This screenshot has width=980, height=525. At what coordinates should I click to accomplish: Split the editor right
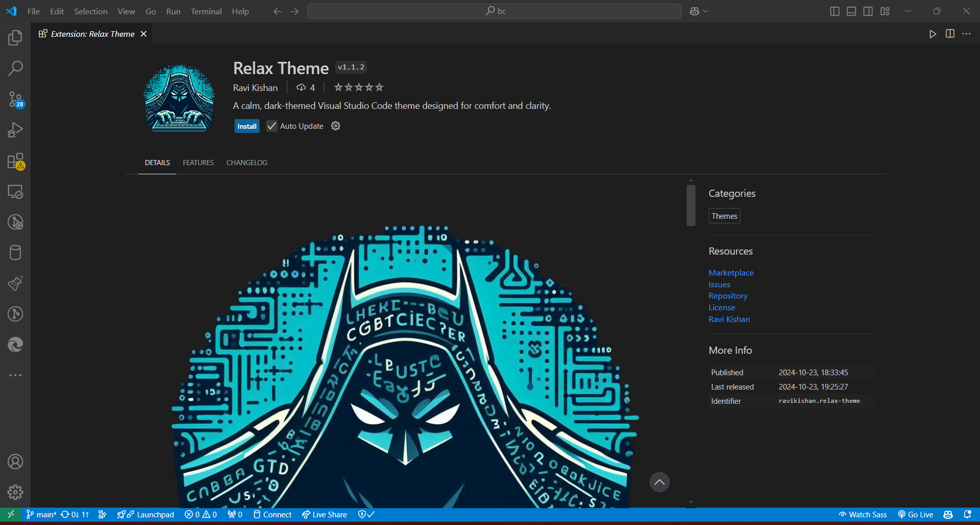coord(950,34)
